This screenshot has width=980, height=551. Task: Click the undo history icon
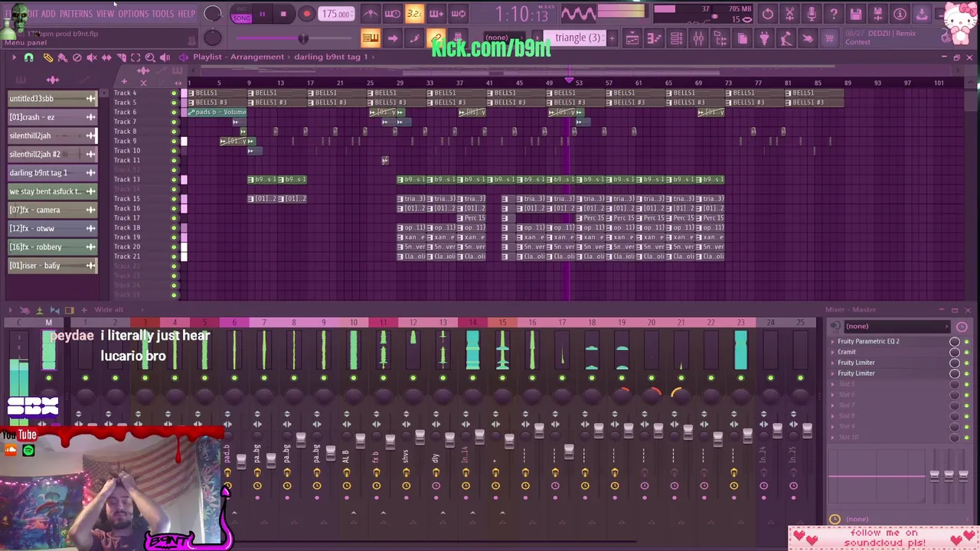point(767,14)
